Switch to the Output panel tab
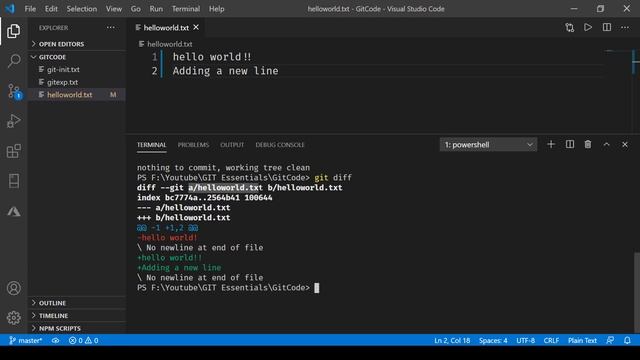Viewport: 640px width, 360px height. pos(232,145)
